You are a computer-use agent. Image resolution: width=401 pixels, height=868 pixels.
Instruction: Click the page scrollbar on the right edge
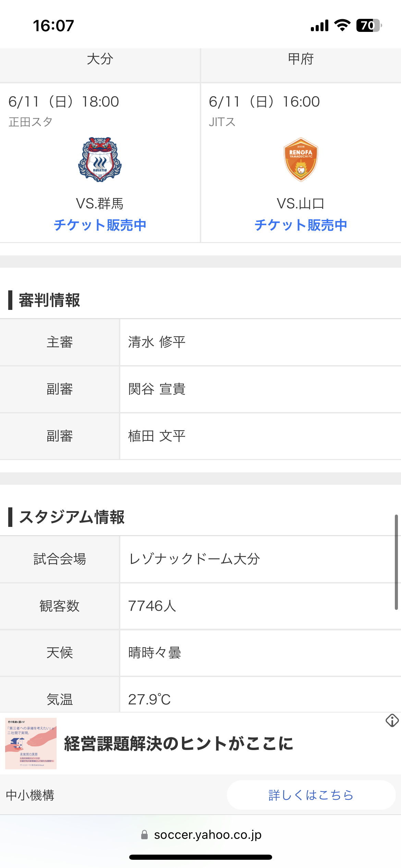396,562
